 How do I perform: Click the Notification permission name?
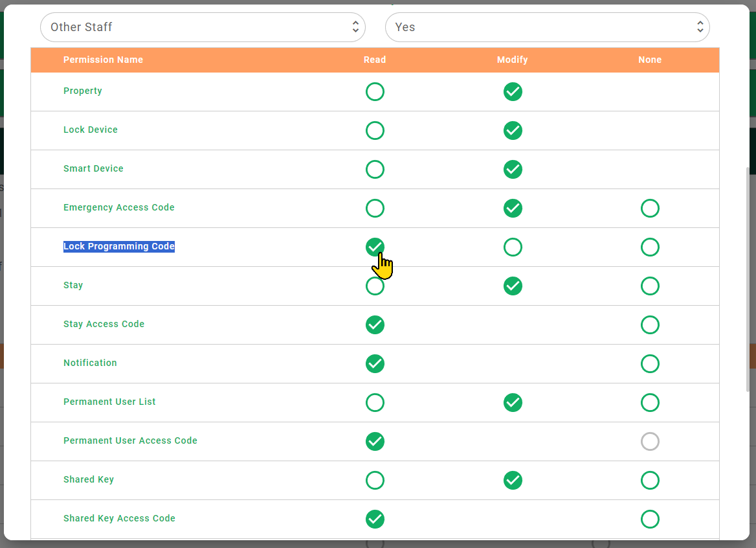click(90, 363)
